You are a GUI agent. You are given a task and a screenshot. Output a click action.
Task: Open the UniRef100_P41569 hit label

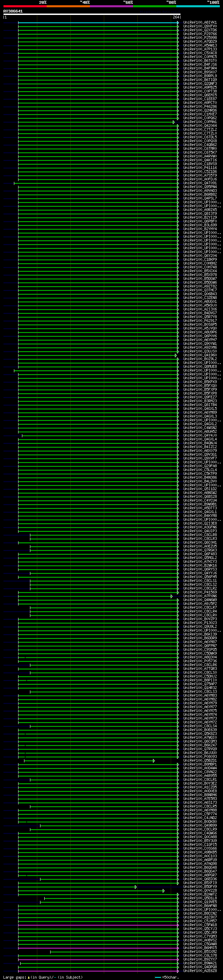(x=200, y=592)
